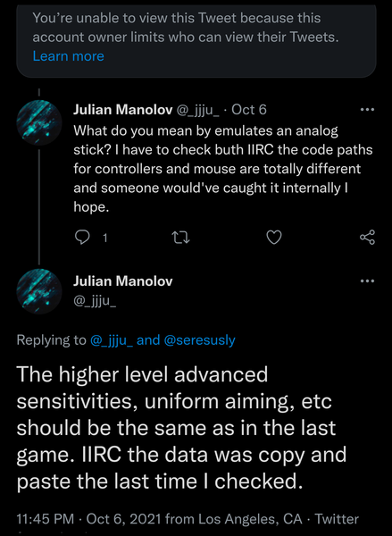
Task: Open the tweet text about code paths
Action: click(223, 169)
